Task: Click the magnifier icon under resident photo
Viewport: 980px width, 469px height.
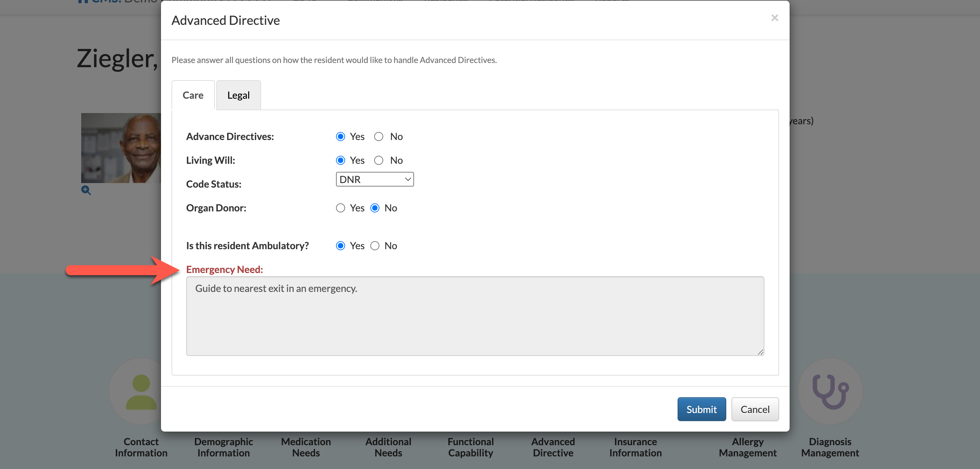Action: click(x=86, y=190)
